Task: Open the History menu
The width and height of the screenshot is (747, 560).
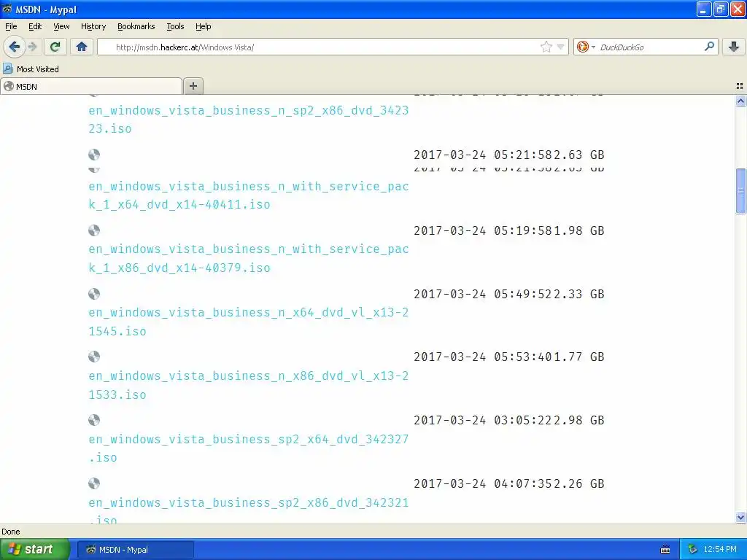Action: tap(93, 26)
